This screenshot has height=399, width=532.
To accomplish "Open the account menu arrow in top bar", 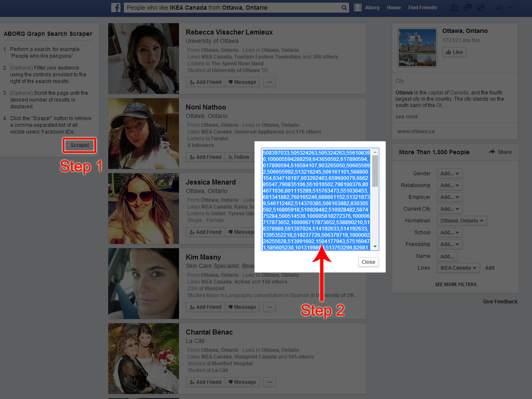I will point(511,8).
